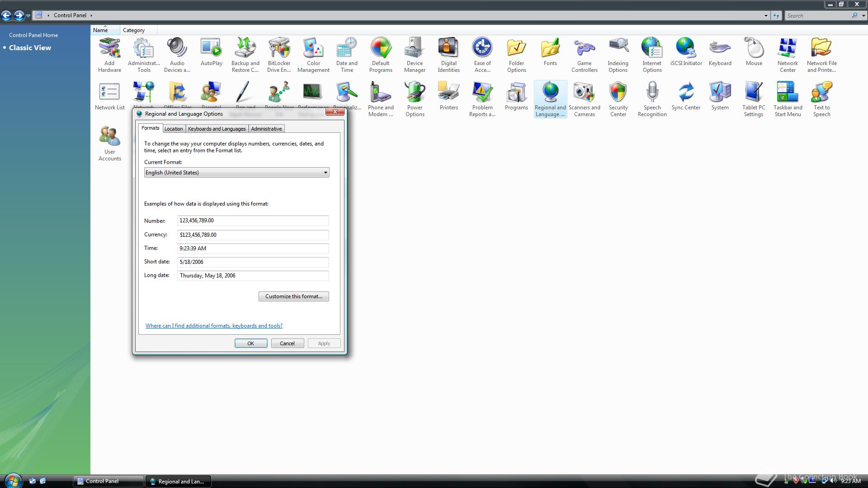Open Problem Reports and Solutions icon
The image size is (868, 488).
[482, 99]
